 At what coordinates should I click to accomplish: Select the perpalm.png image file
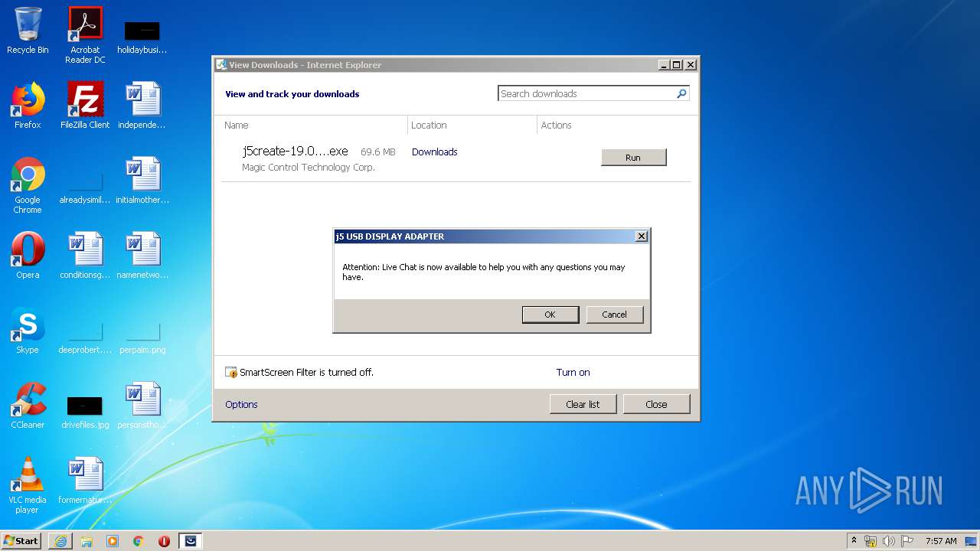point(142,339)
